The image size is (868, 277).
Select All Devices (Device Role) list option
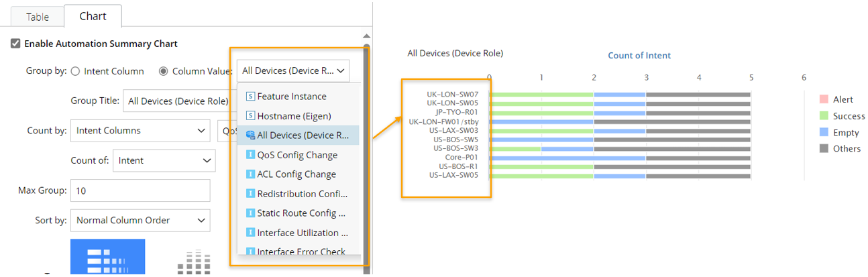(299, 135)
